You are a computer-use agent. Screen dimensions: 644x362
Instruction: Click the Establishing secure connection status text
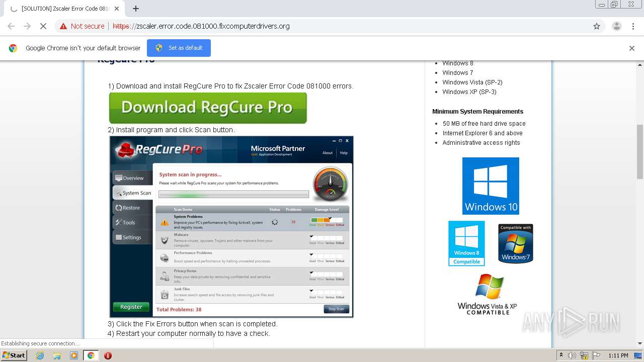[x=40, y=343]
